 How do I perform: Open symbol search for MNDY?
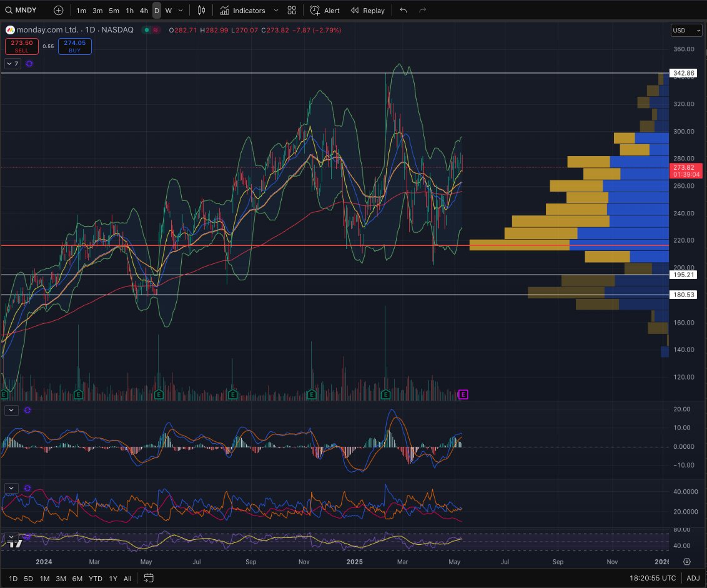pyautogui.click(x=21, y=10)
